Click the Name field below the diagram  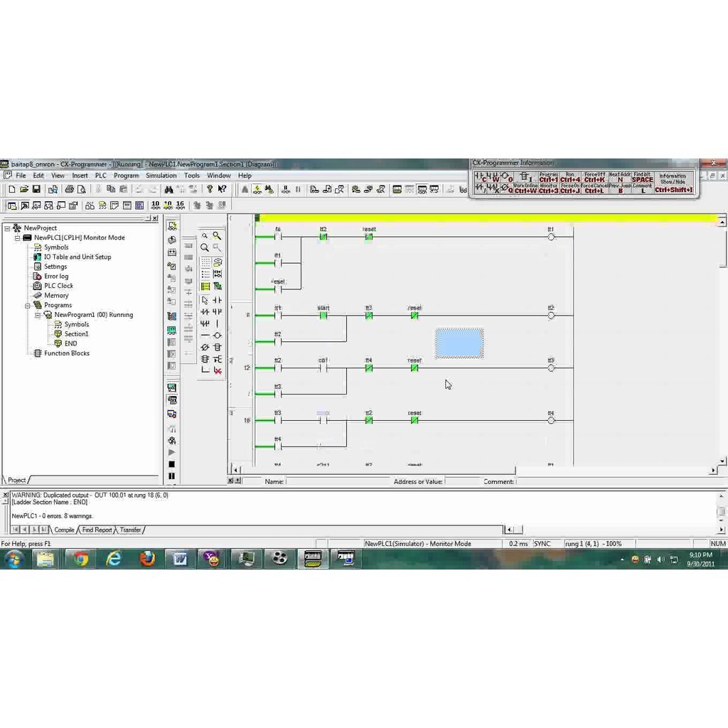point(338,481)
